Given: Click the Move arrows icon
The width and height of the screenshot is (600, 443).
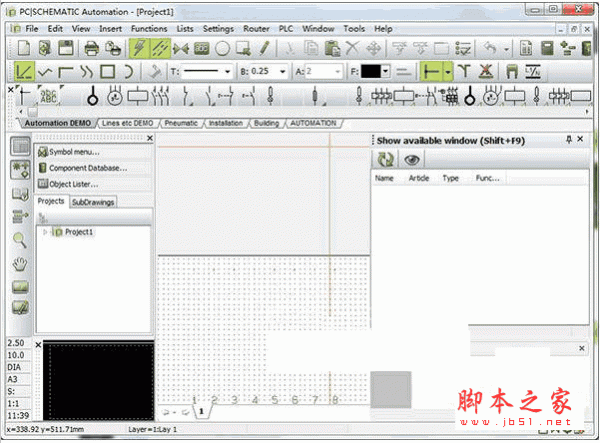Looking at the screenshot, I should [373, 49].
